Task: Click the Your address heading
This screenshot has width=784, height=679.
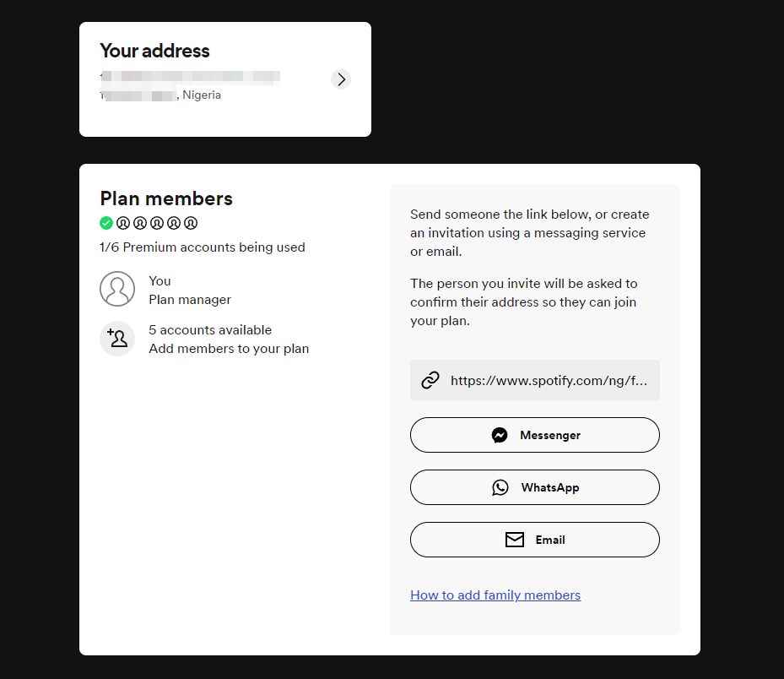Action: pyautogui.click(x=154, y=51)
